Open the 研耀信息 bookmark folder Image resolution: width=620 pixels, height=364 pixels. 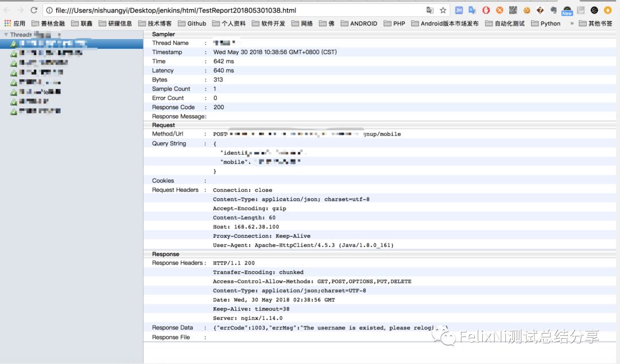115,24
